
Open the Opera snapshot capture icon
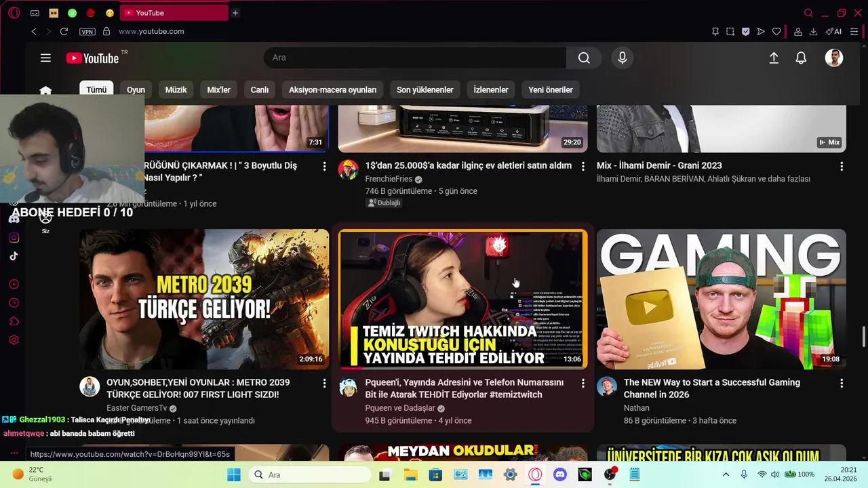click(730, 31)
